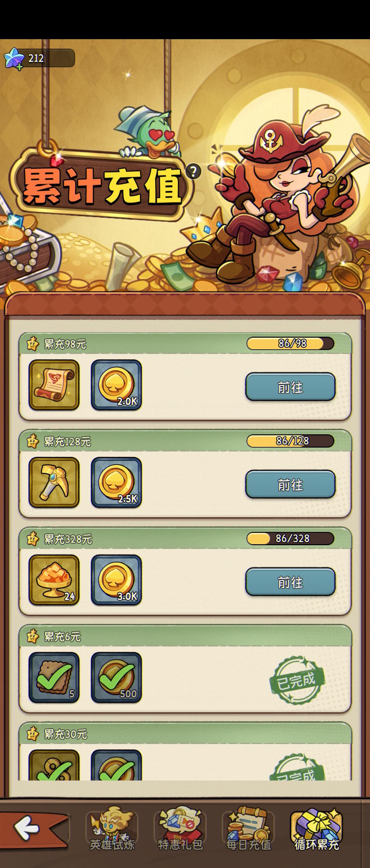Tap the claimed biscuit reward with checkmark
Screen dimensions: 370x868
(x=54, y=677)
